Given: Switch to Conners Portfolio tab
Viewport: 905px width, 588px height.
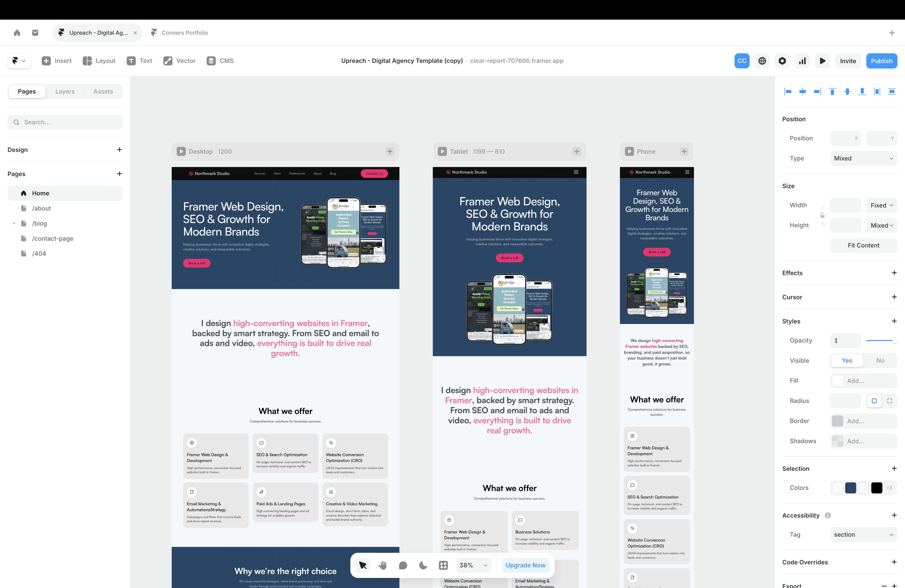Looking at the screenshot, I should [185, 33].
